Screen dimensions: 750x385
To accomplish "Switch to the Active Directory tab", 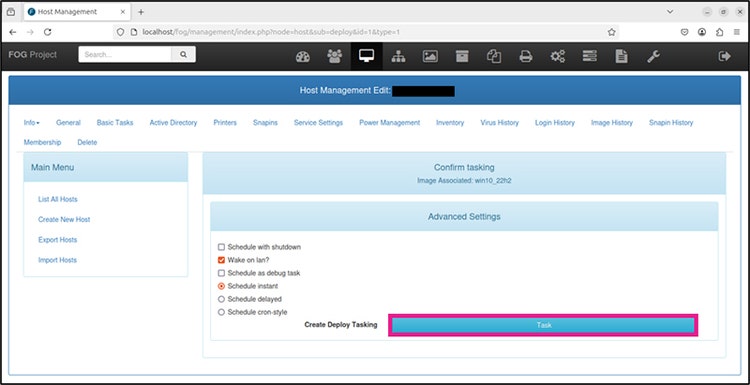I will pos(173,123).
